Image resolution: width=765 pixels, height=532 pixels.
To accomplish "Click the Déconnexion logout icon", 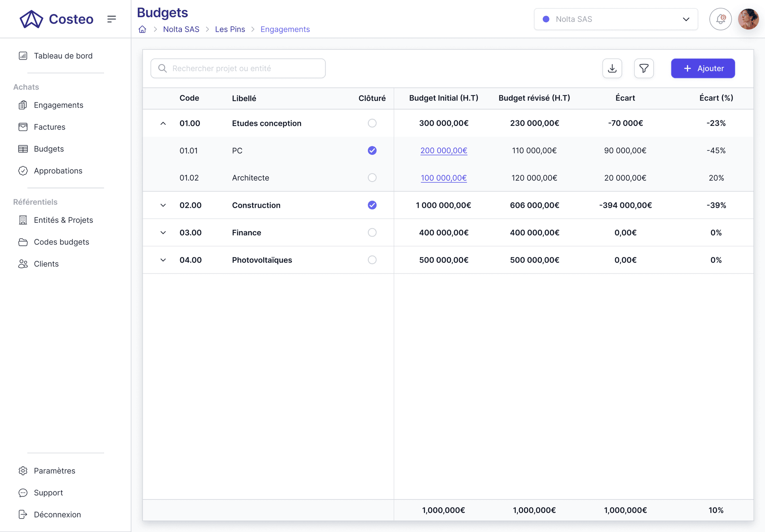I will click(x=23, y=514).
